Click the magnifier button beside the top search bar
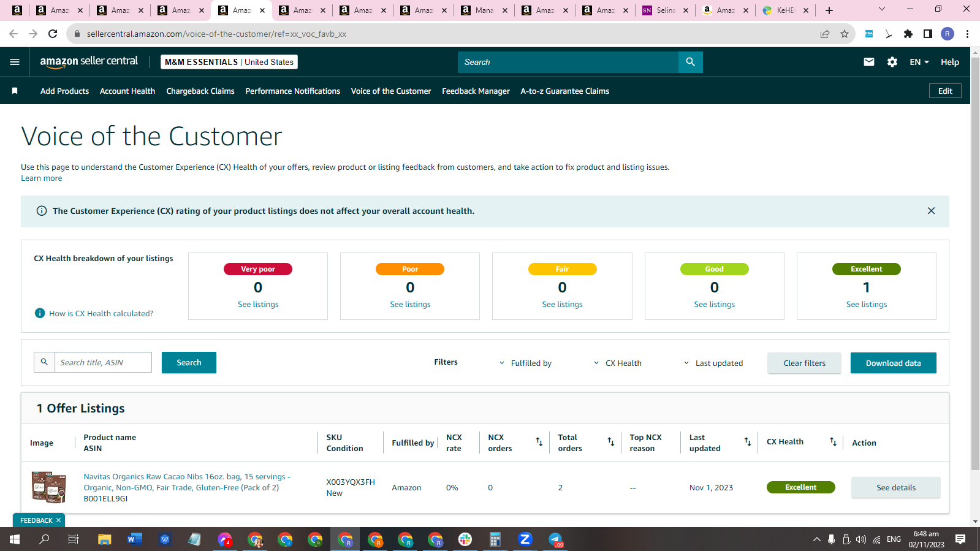 click(691, 62)
